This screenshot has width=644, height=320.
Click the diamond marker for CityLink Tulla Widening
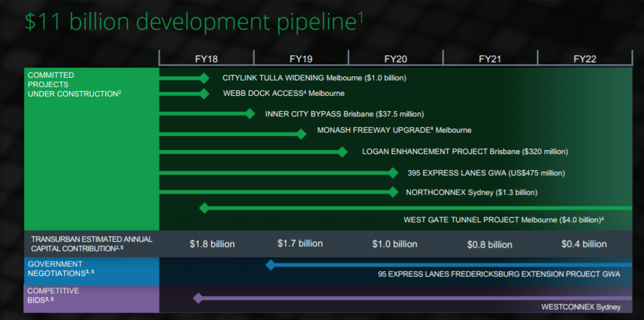pos(204,78)
